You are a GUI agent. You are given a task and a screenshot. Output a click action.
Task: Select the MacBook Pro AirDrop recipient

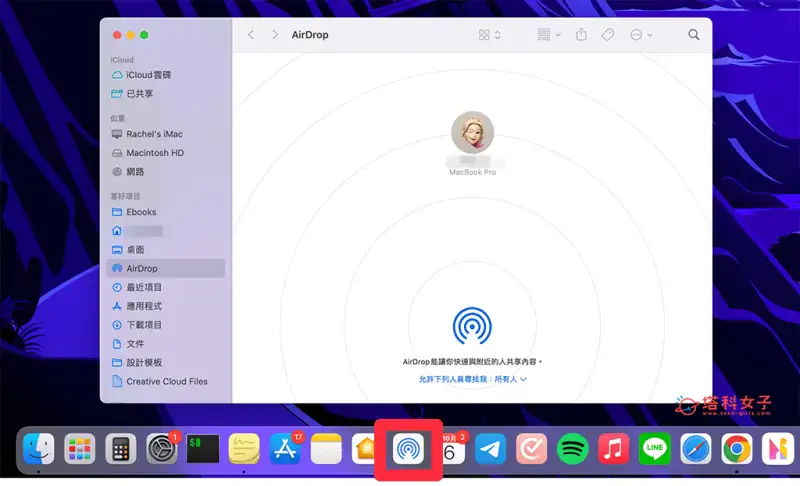[x=472, y=133]
